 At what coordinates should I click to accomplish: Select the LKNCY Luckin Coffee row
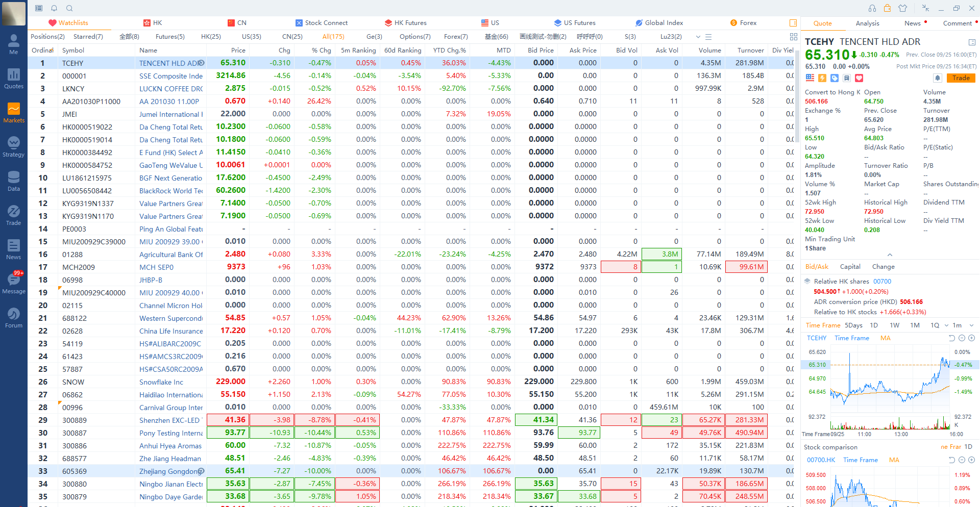click(411, 88)
